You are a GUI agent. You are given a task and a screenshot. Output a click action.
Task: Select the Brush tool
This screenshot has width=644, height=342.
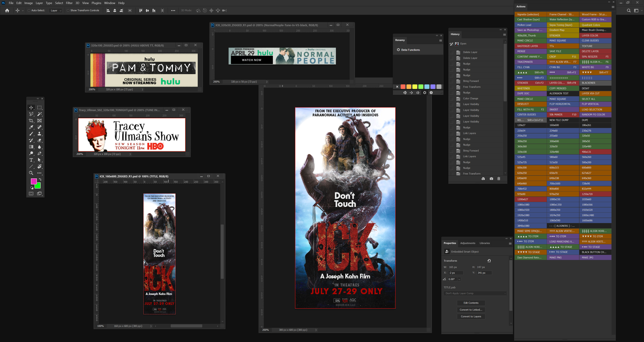click(31, 134)
